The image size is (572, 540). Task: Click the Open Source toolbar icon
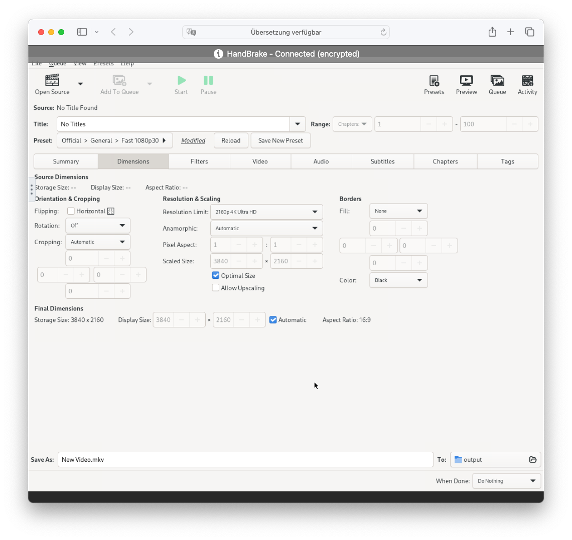pos(52,80)
